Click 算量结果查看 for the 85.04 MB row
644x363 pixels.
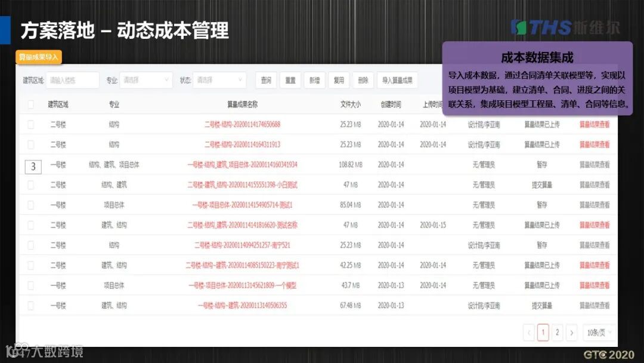[595, 205]
